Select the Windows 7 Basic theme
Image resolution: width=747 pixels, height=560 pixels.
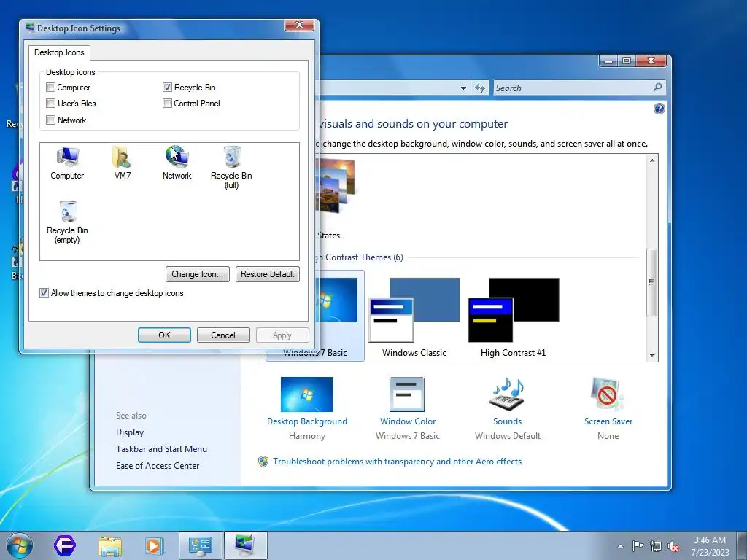pyautogui.click(x=341, y=318)
